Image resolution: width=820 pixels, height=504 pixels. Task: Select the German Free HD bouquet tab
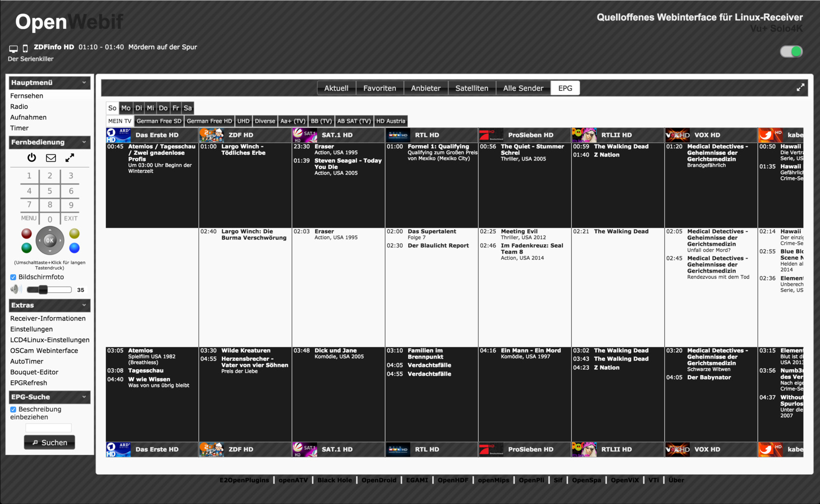[x=209, y=121]
